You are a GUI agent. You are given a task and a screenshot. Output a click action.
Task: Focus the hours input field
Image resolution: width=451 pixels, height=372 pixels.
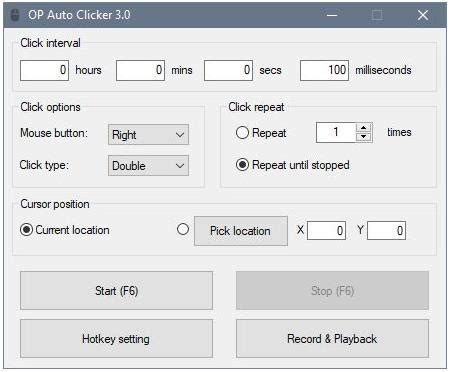44,70
